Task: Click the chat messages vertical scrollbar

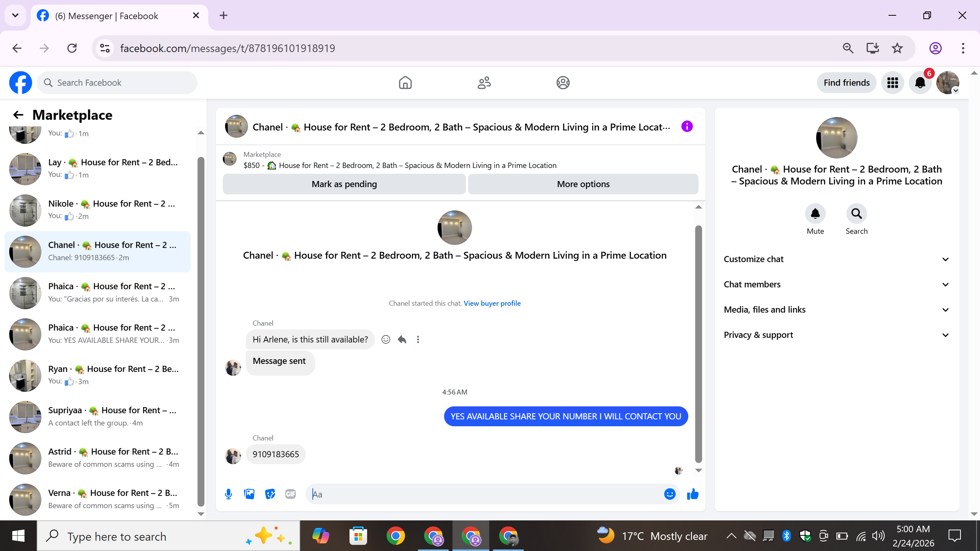Action: (x=698, y=344)
